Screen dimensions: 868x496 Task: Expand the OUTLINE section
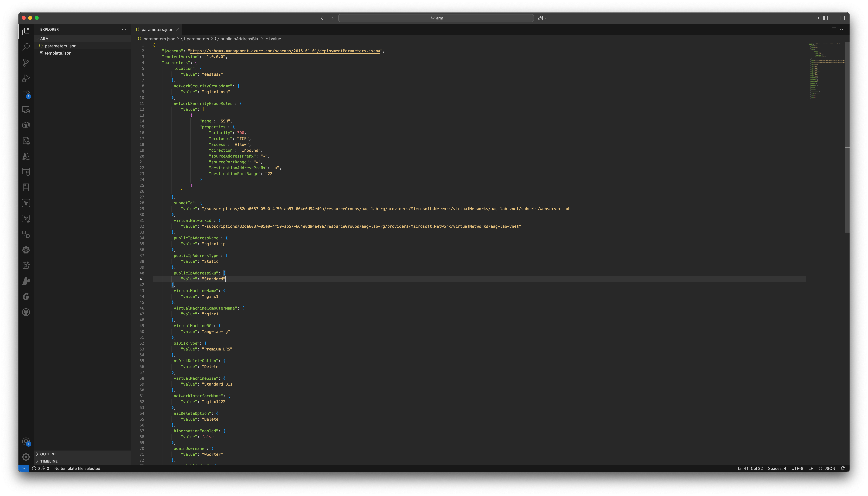48,454
